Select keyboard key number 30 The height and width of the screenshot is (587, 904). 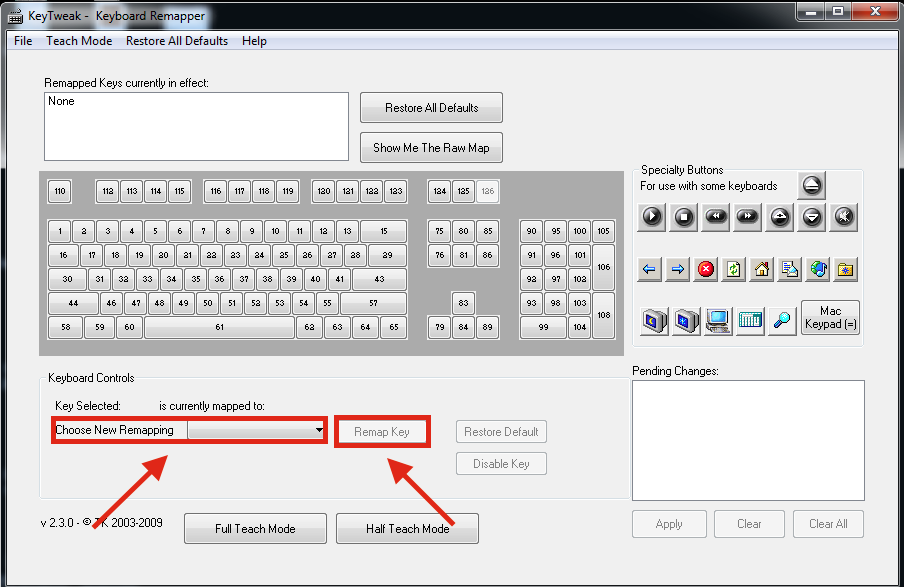click(67, 279)
